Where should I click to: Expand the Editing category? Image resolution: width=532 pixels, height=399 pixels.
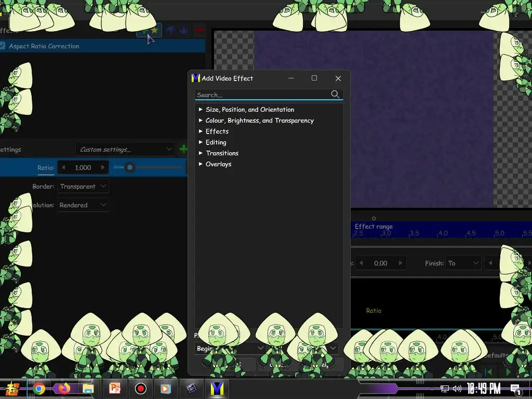pos(201,142)
